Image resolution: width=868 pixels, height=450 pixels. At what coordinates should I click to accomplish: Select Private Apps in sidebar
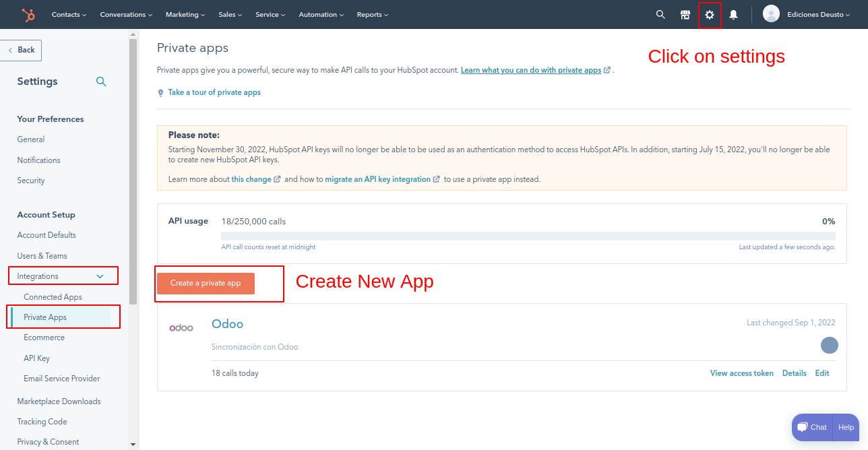pos(45,317)
